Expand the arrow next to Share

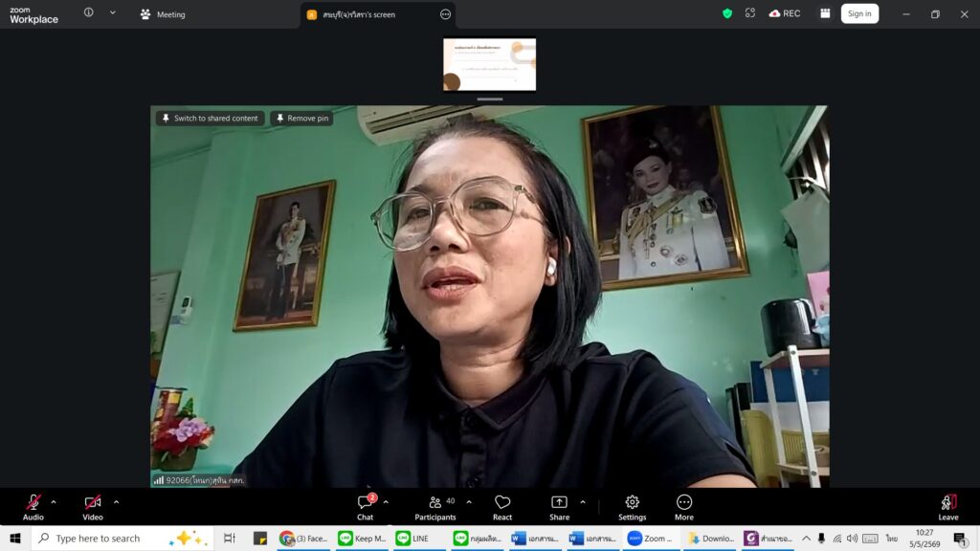pos(583,501)
